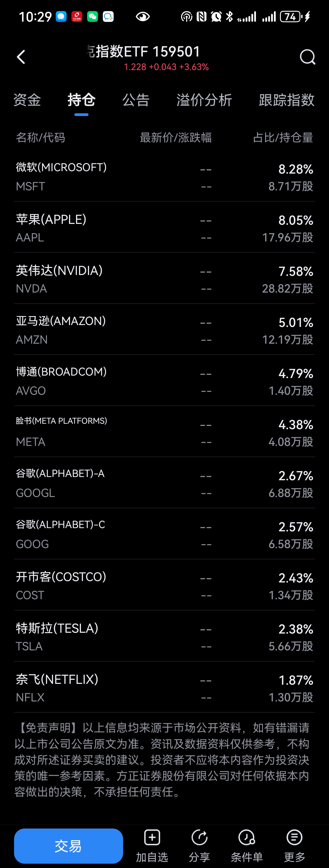Open the 微软(MICROSOFT) MSFT holding row
The image size is (329, 868).
tap(164, 176)
